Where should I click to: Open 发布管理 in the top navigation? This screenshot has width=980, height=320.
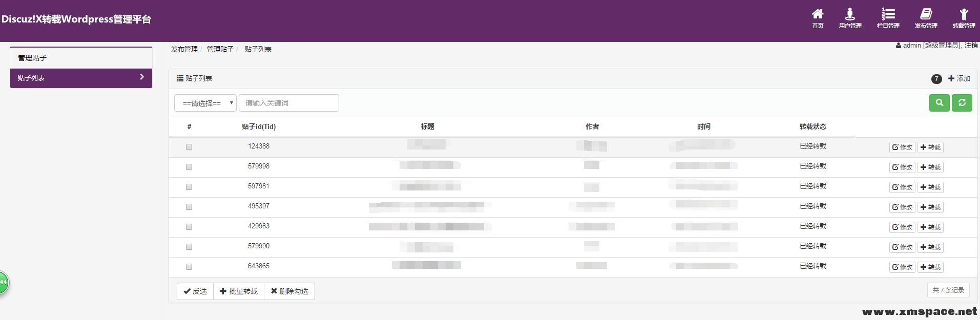(x=926, y=19)
